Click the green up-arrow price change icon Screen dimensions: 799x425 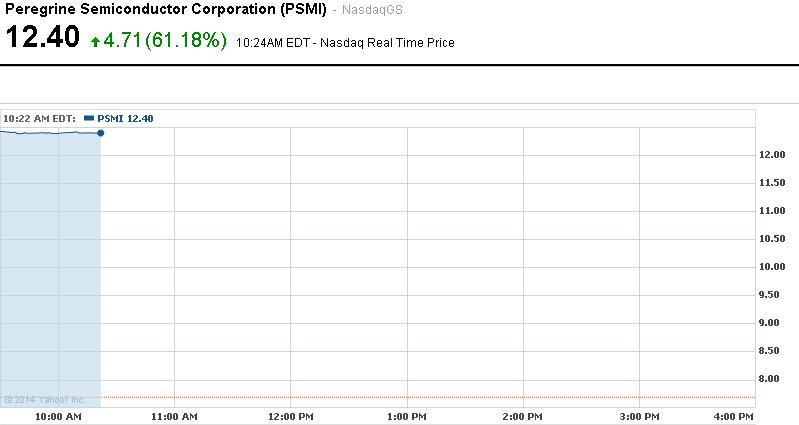point(95,42)
